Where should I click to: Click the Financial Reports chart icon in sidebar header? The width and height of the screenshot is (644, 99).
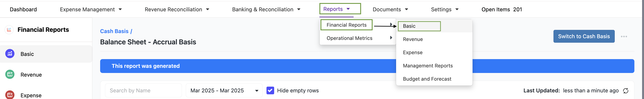click(9, 30)
